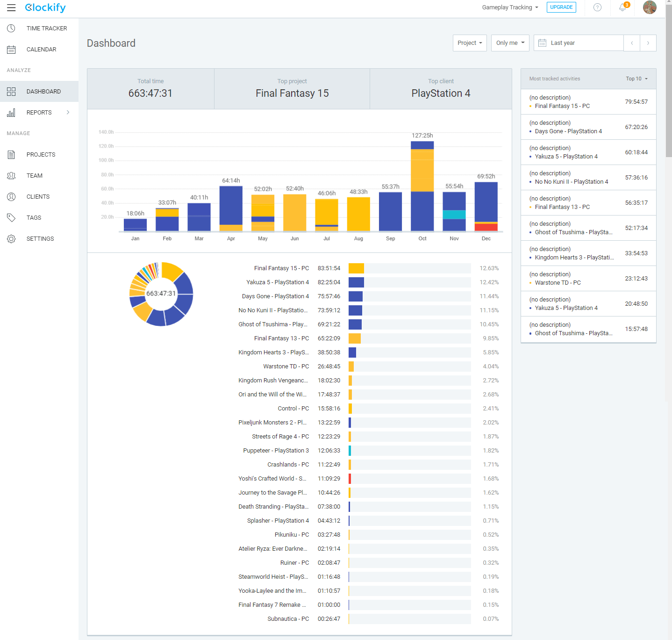Click the Puppeteer - PlayStation 3 cyan bar
Screen dimensions: 672x640
click(350, 451)
